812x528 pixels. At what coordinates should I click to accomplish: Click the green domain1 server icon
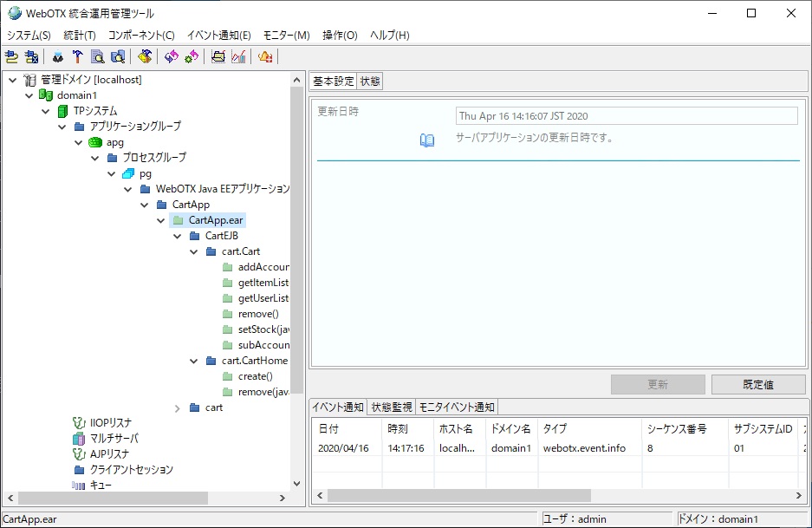(x=46, y=95)
